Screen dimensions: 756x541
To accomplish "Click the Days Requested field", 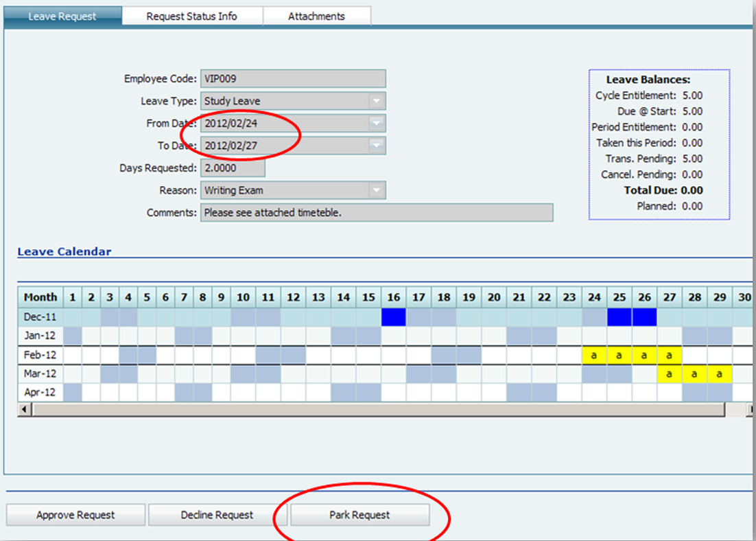I will [x=232, y=168].
